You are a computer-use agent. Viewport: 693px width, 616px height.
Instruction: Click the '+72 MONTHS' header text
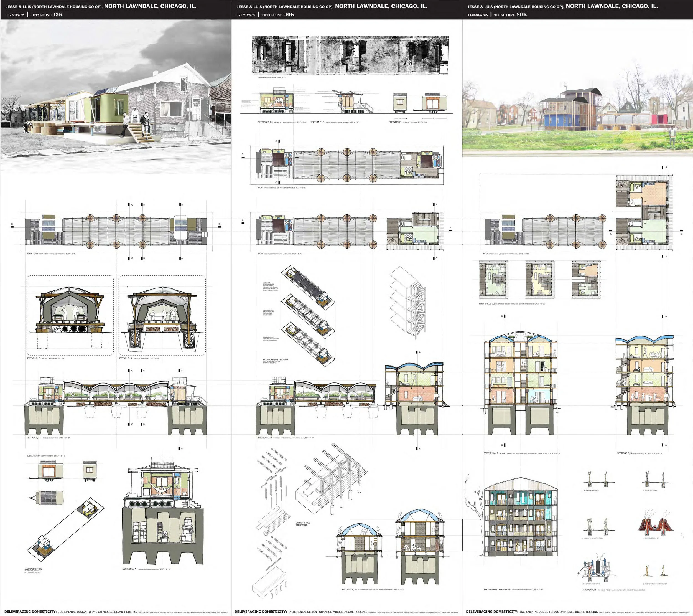coord(246,15)
